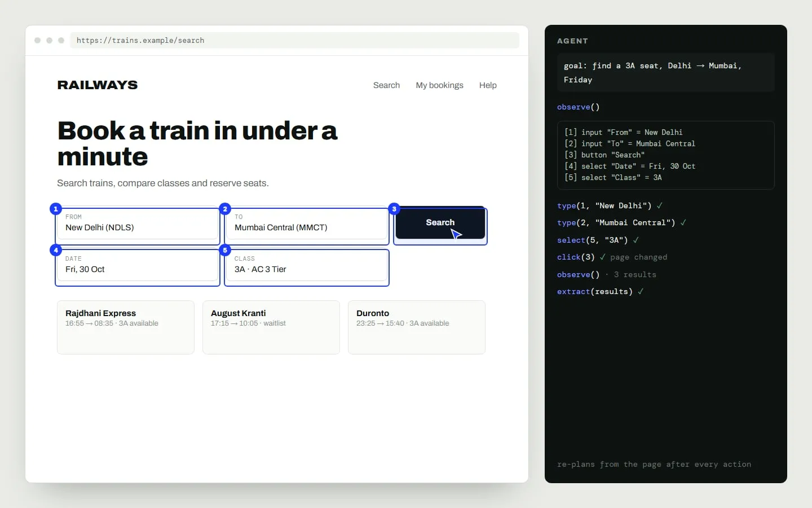The image size is (812, 508).
Task: Focus the To field with Mumbai Central (MMCT)
Action: pos(307,224)
